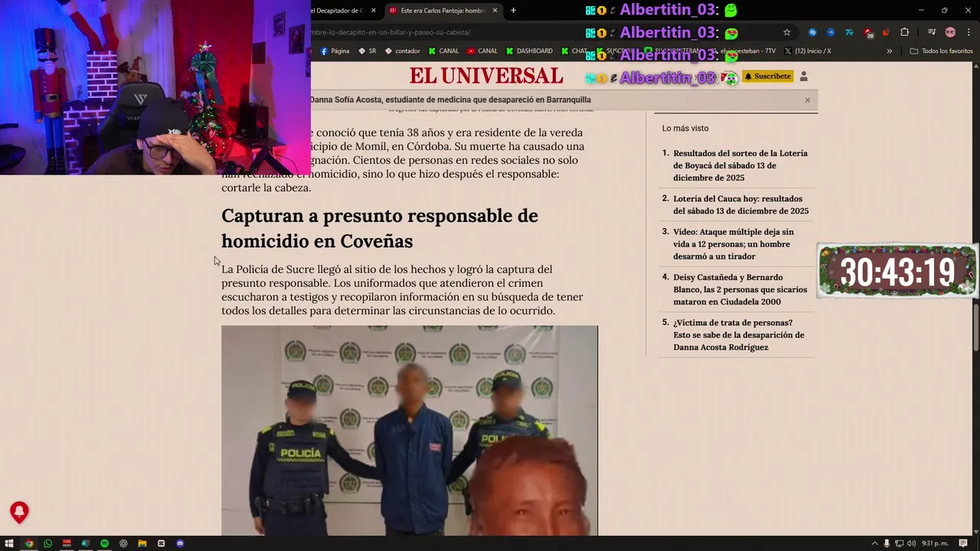Viewport: 980px width, 551px height.
Task: Open the '(12) Inicio / X' bookmark
Action: [x=808, y=51]
